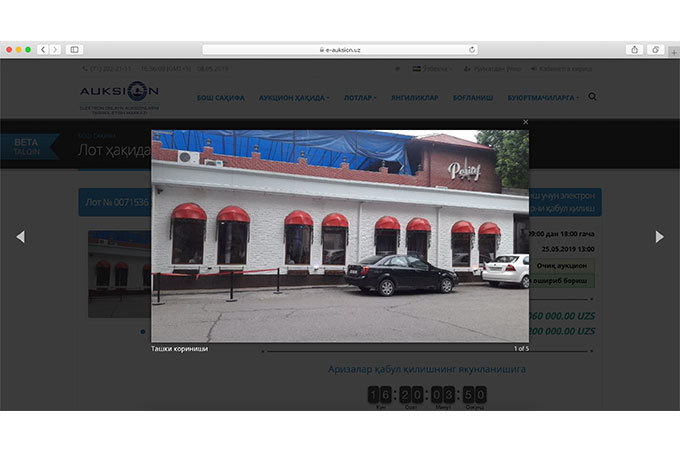Show all tabs in Safari

[656, 49]
